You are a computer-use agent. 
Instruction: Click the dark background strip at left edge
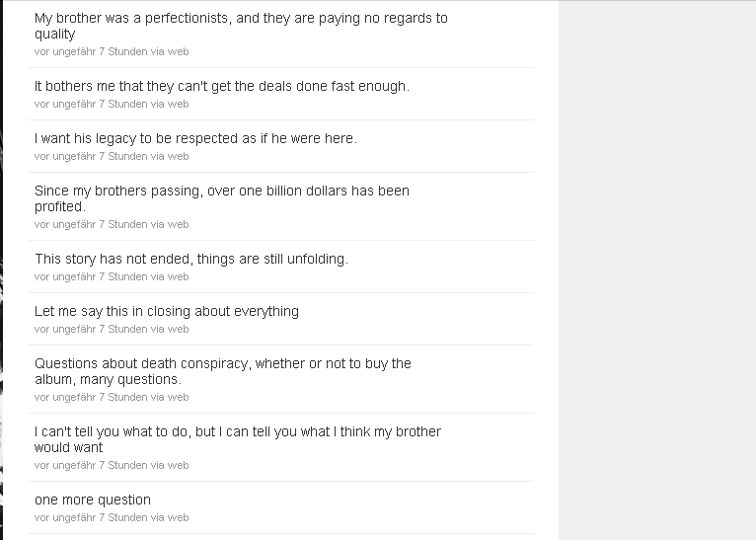[x=1, y=270]
